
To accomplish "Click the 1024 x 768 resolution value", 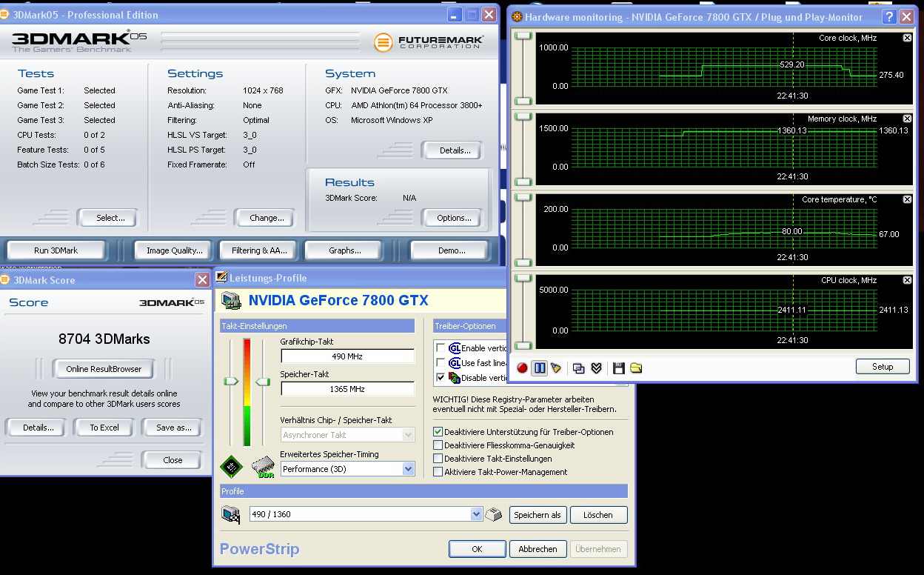I will [263, 90].
